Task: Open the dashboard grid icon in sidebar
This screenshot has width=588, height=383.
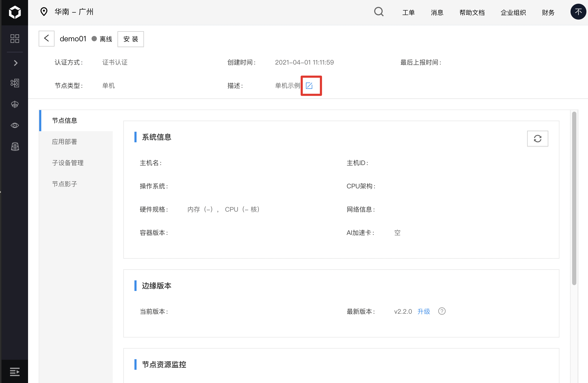Action: click(15, 39)
